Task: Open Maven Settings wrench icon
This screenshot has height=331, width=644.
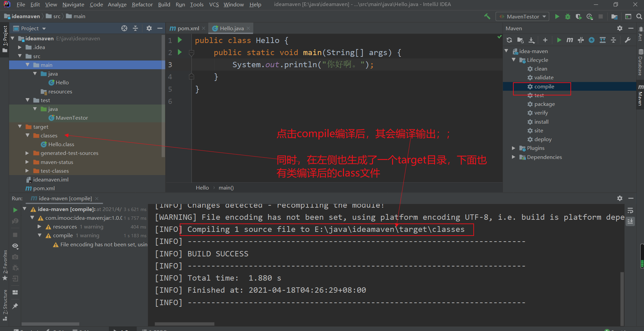Action: coord(628,40)
